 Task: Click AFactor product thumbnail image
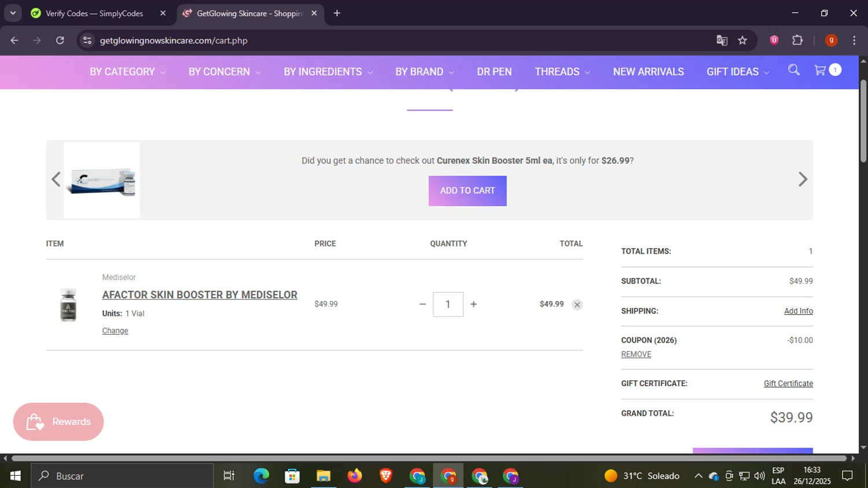68,304
